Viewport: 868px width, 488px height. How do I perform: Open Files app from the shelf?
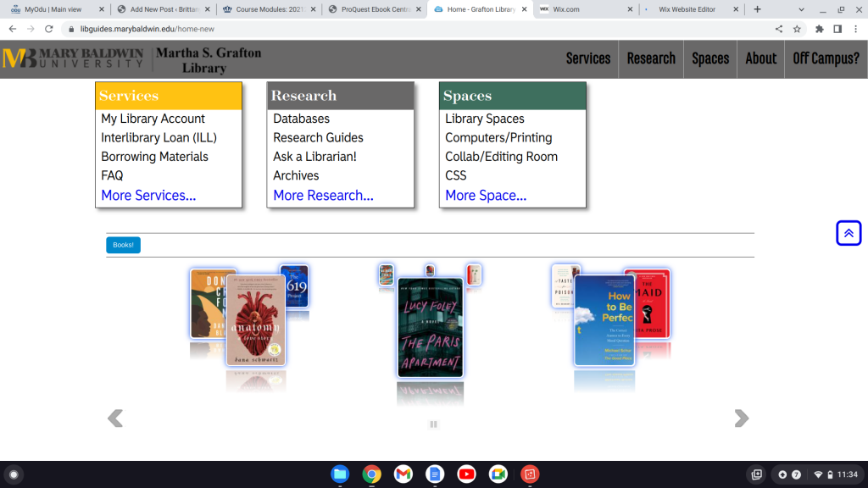coord(340,474)
